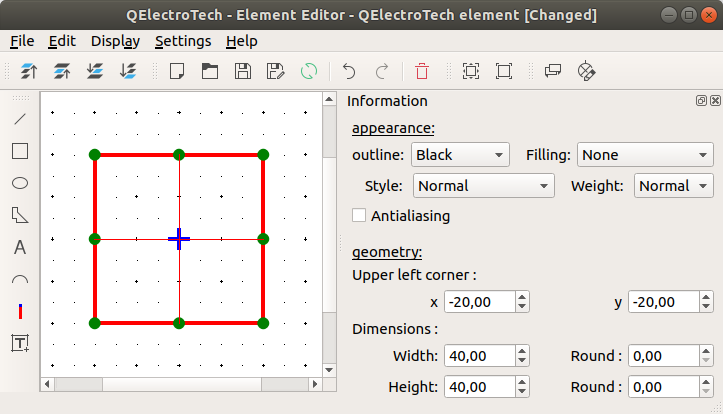Open the Settings menu
The height and width of the screenshot is (414, 723).
(x=183, y=41)
